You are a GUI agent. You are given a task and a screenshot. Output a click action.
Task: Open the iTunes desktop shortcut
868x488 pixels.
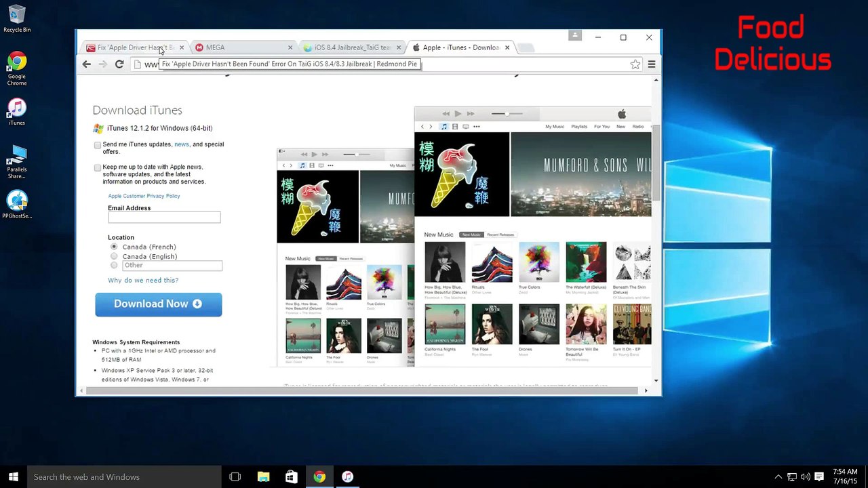17,113
